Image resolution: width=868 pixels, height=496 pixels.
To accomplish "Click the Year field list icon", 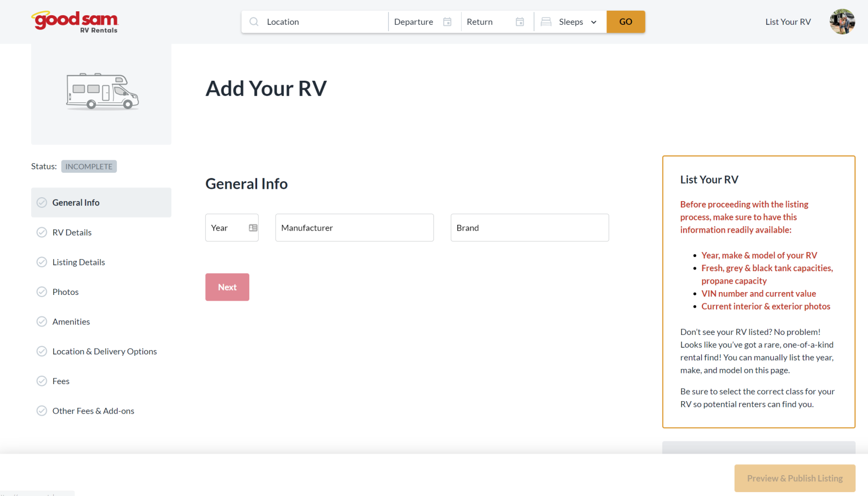I will [x=253, y=228].
